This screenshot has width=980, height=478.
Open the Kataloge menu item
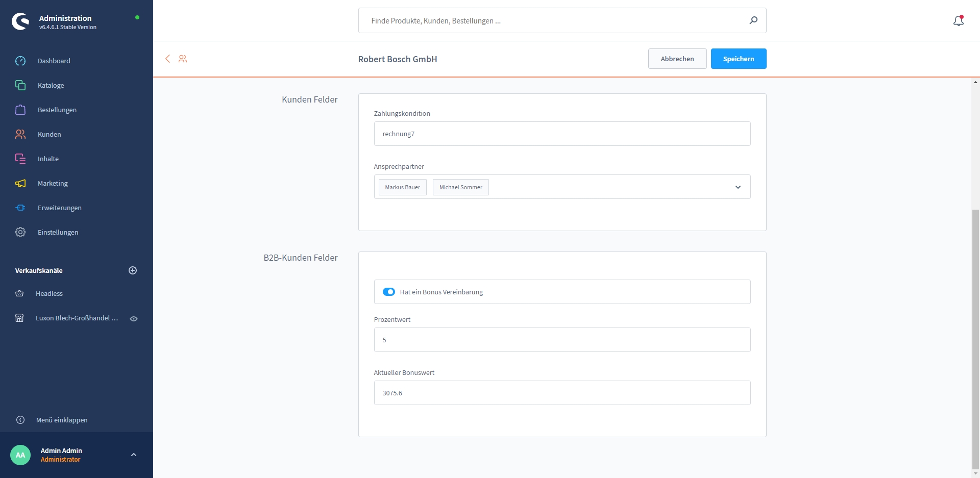[51, 85]
